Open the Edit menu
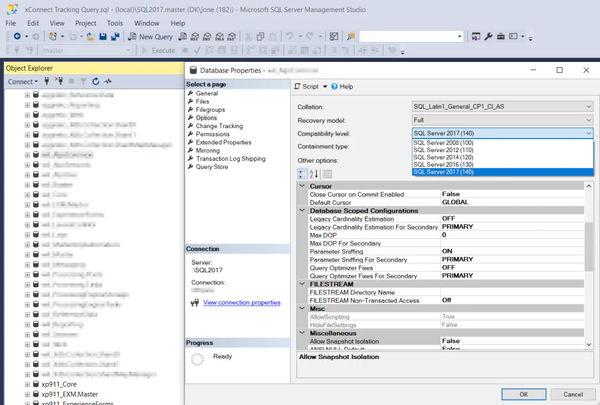 [33, 23]
